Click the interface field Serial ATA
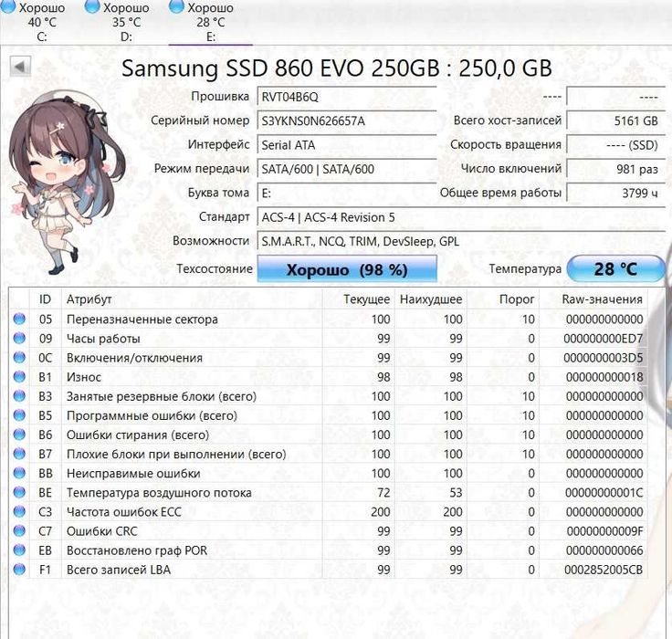This screenshot has height=639, width=672. (x=346, y=145)
